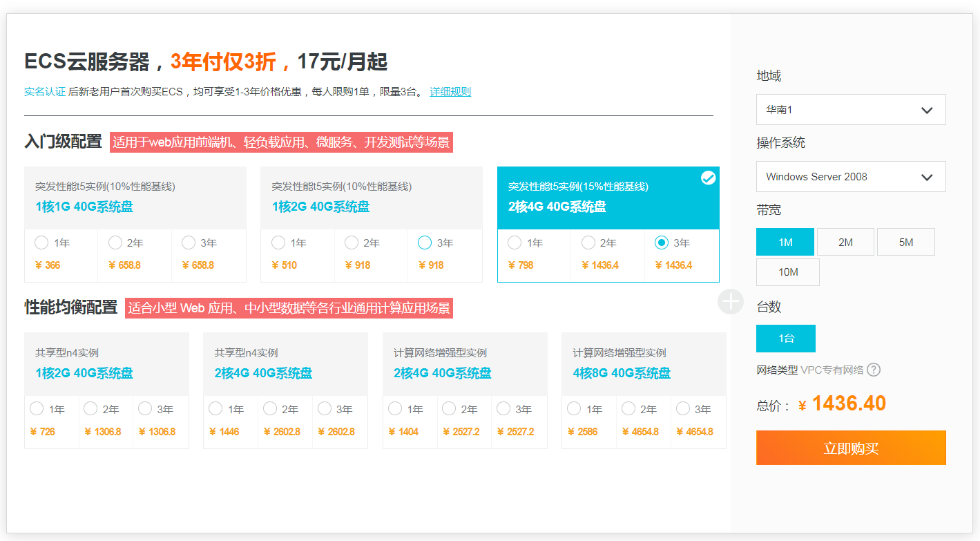Select 2年 for n4 2核4G plan
Viewport: 980px width, 541px height.
[270, 409]
